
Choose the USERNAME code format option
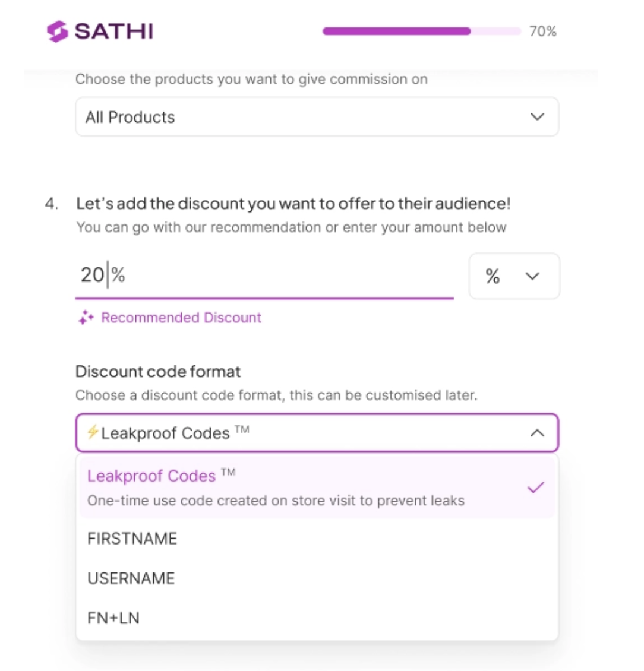(131, 578)
